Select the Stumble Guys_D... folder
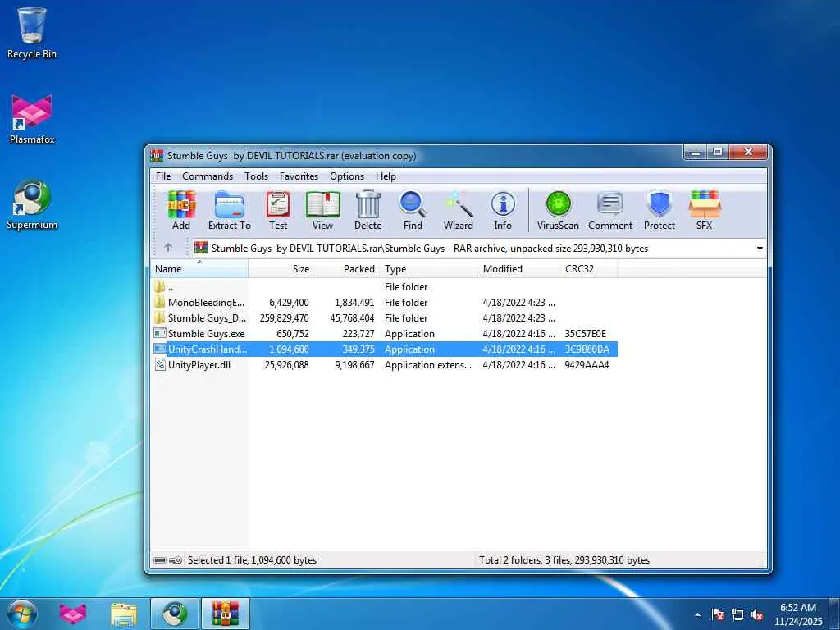Screen dimensions: 840x630 click(x=384, y=318)
